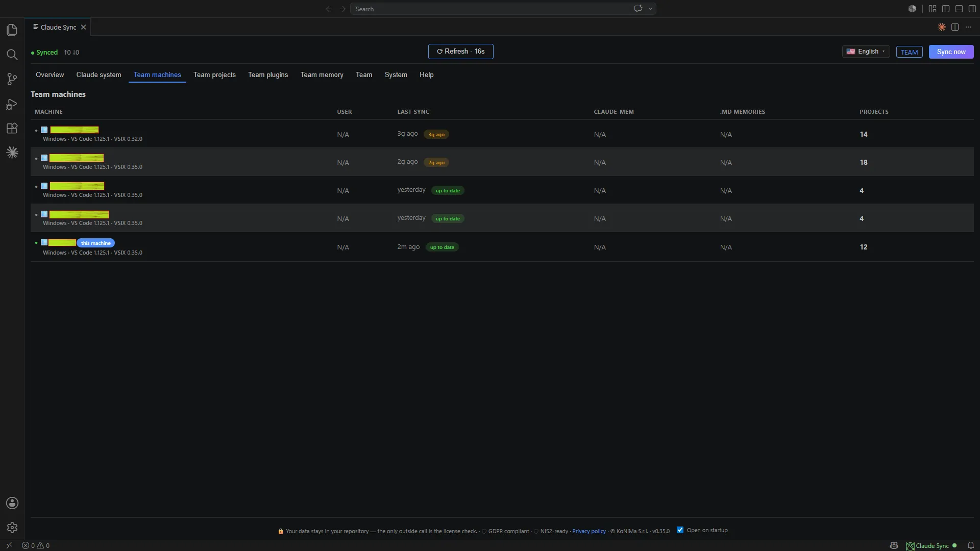Switch to the Overview tab

pyautogui.click(x=50, y=74)
